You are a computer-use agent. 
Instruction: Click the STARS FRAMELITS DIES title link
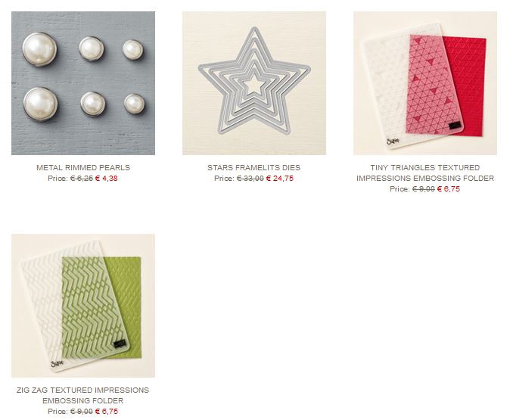tap(254, 167)
